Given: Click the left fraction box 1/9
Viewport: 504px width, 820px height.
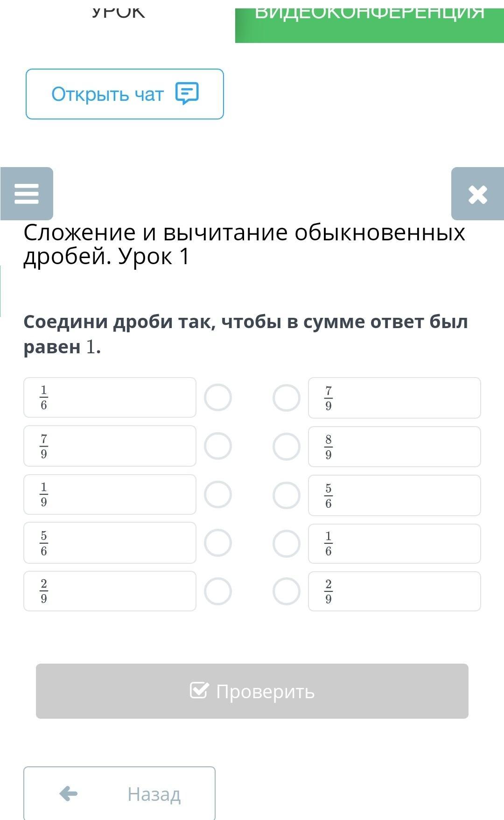Looking at the screenshot, I should coord(110,495).
